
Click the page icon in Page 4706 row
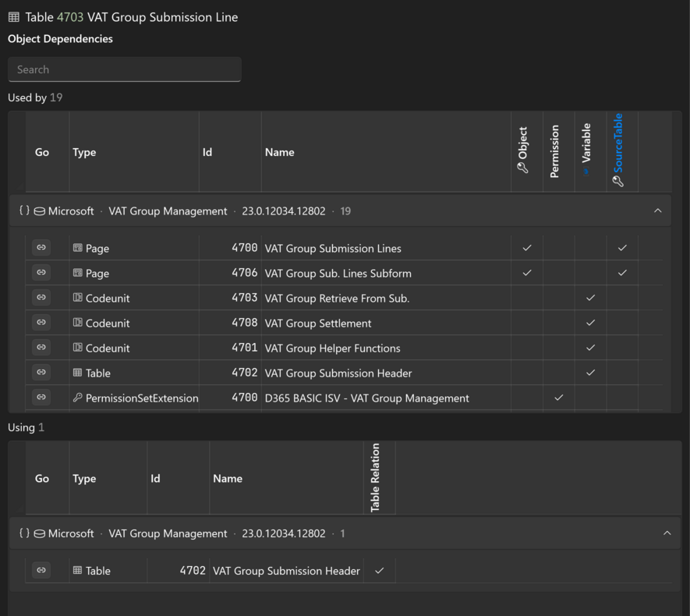coord(77,273)
